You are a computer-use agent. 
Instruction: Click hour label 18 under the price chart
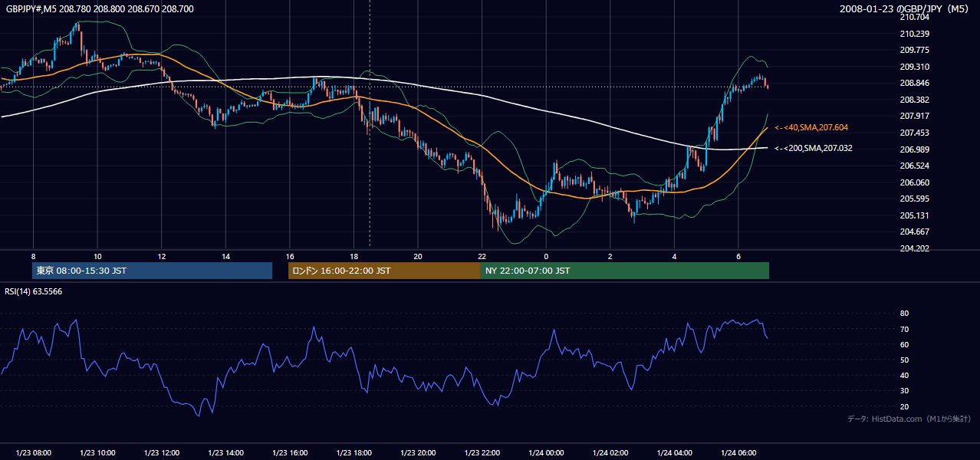pos(354,256)
